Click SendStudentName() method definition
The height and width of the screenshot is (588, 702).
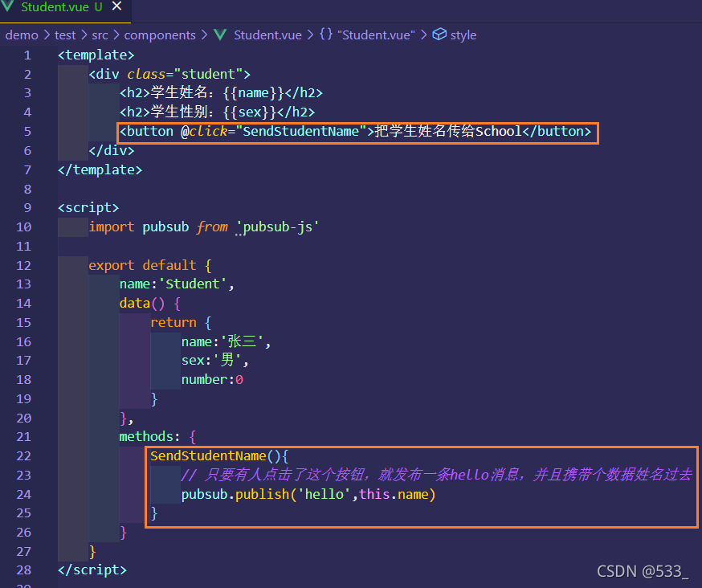pyautogui.click(x=215, y=456)
